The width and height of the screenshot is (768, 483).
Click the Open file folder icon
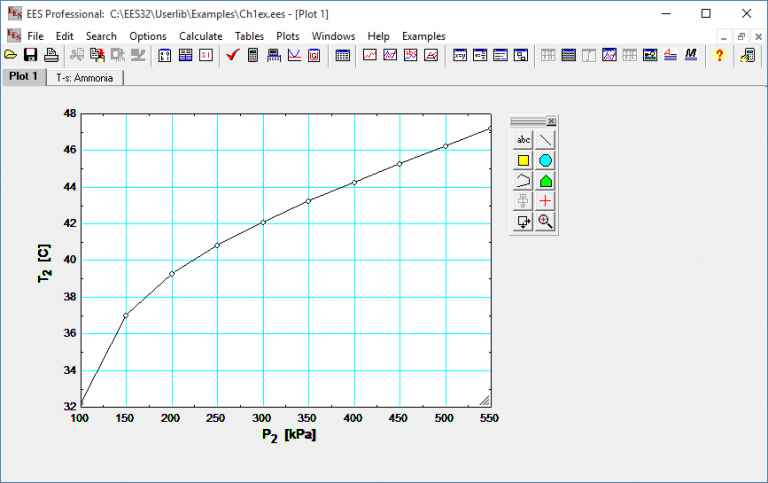click(x=11, y=56)
